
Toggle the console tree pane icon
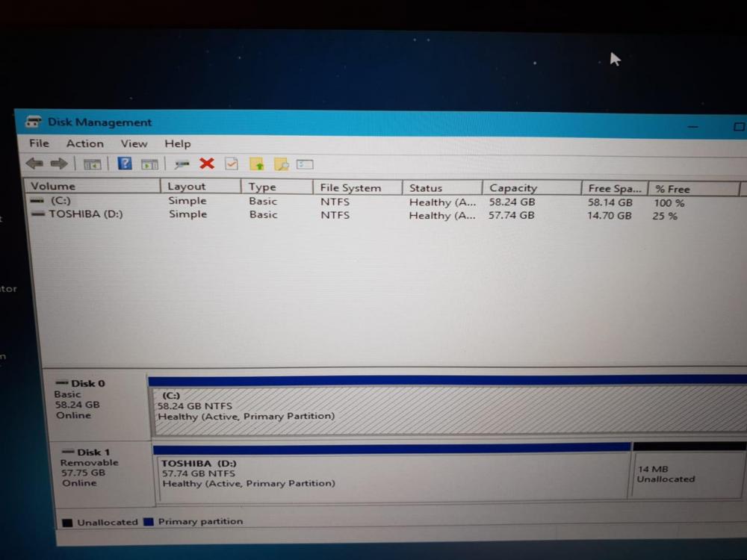[92, 164]
